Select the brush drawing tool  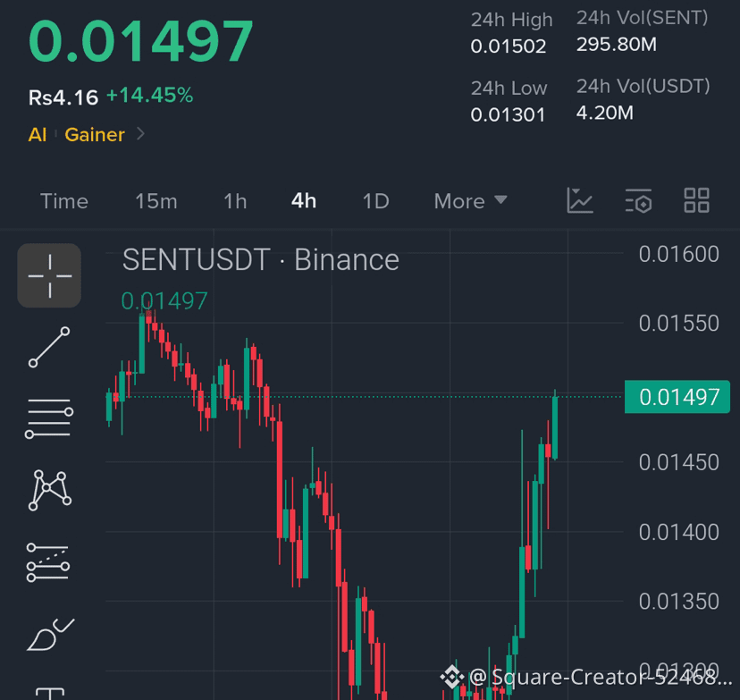50,635
